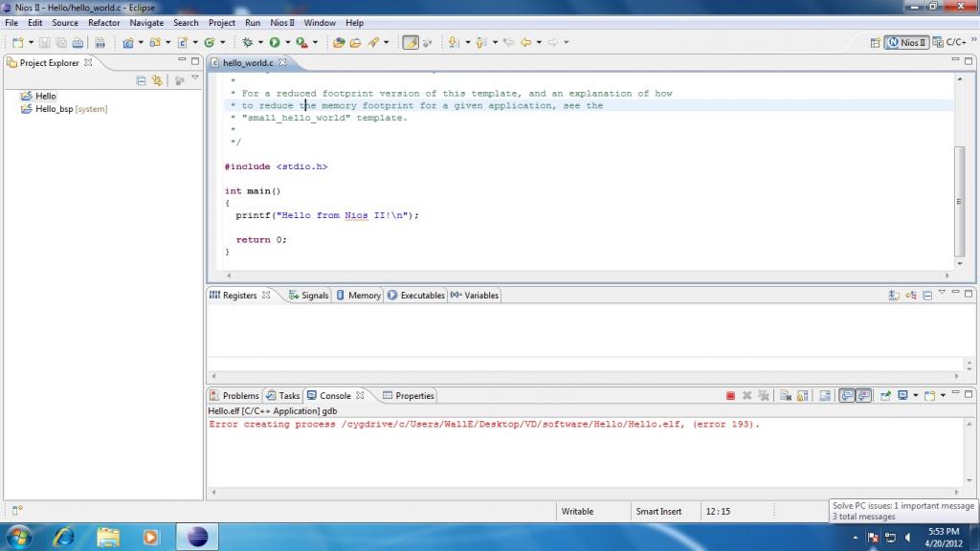This screenshot has height=551, width=980.
Task: Click the Solve PC issues notification balloon
Action: [903, 511]
